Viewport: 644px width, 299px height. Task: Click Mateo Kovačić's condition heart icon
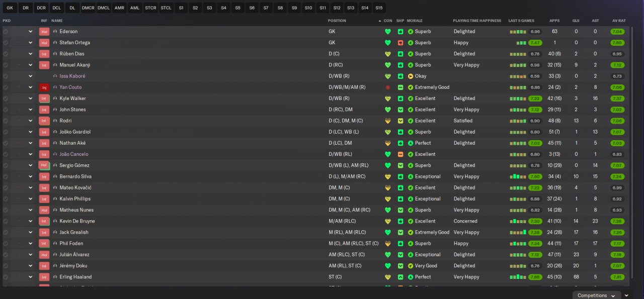tap(387, 187)
